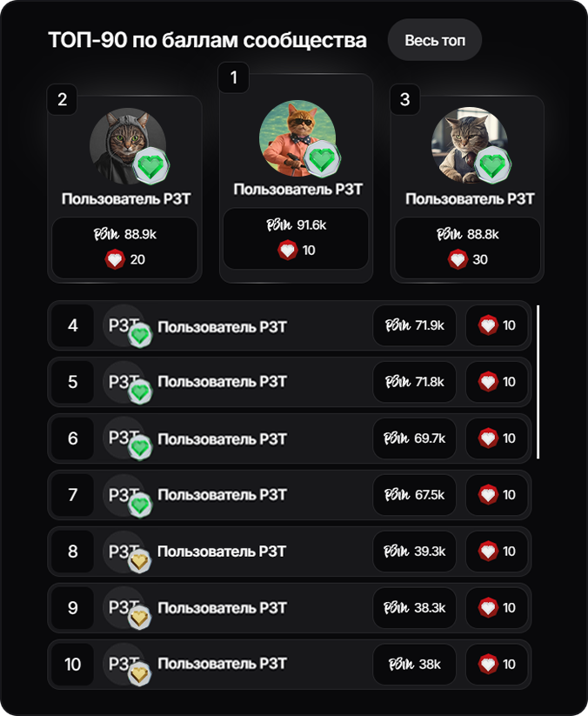Viewport: 588px width, 716px height.
Task: Open third-place "Пользователь РЗТ" name
Action: [x=470, y=198]
